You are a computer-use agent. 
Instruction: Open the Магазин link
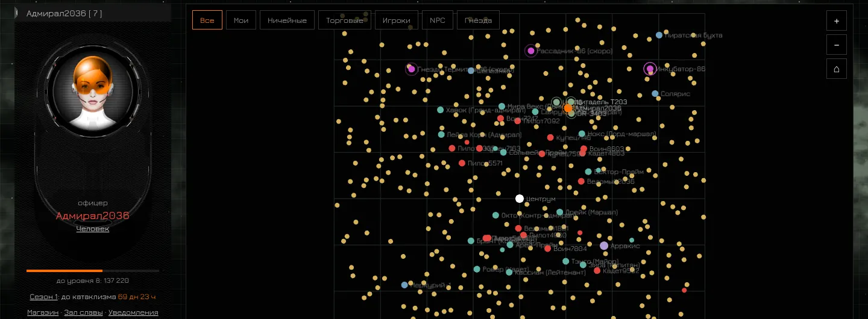click(x=43, y=312)
